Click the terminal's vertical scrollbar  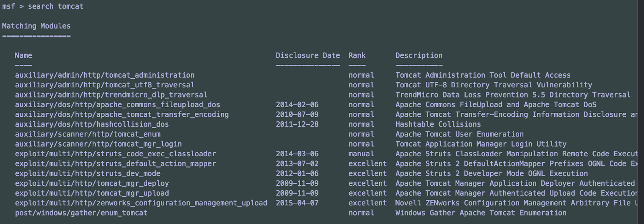click(641, 112)
